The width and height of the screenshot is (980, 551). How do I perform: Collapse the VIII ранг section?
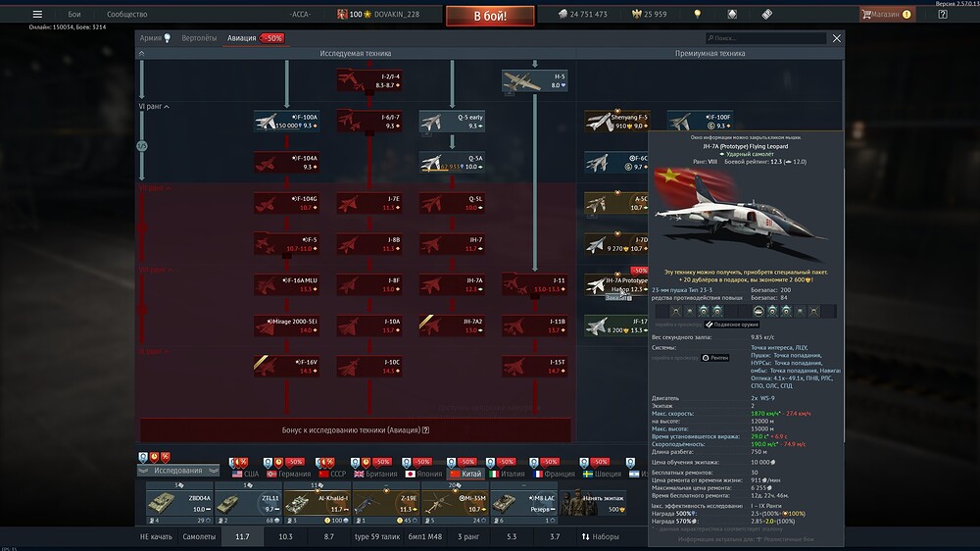[155, 270]
